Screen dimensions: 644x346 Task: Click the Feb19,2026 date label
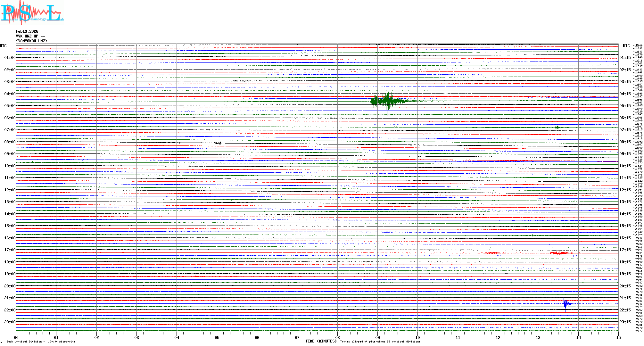click(x=27, y=31)
